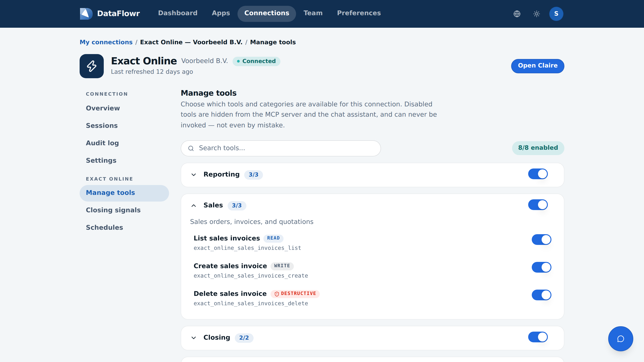
Task: Click the Last refreshed 12 days ago text
Action: [x=152, y=72]
